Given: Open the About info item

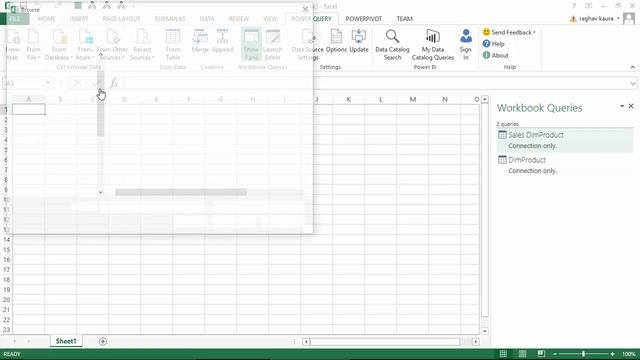Looking at the screenshot, I should (496, 55).
